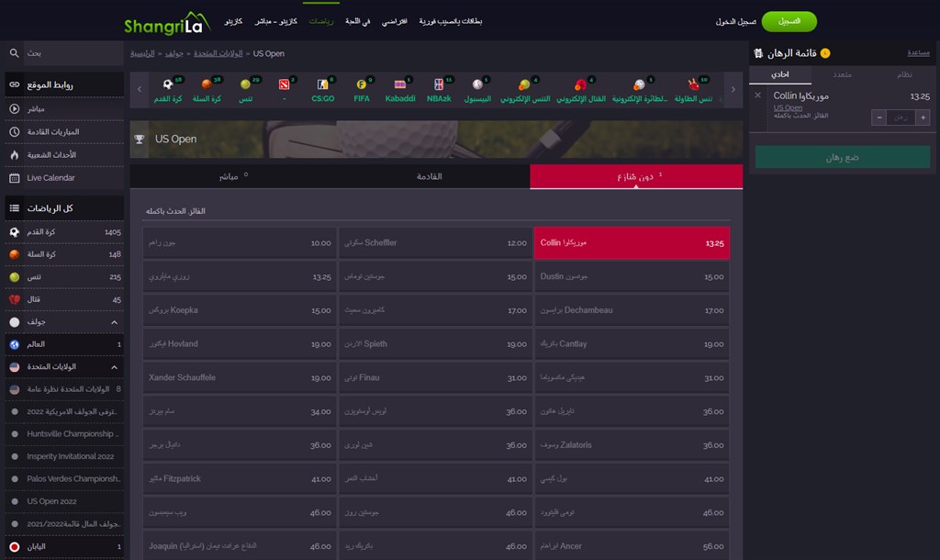This screenshot has width=940, height=560.
Task: Open the casino menu item (كازينو)
Action: [x=233, y=22]
